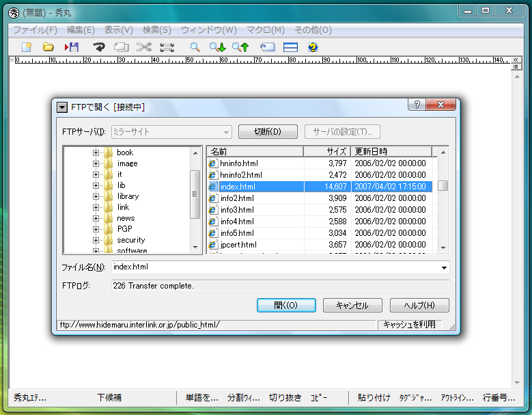Click the Help question mark toolbar icon
Image resolution: width=532 pixels, height=415 pixels.
(313, 47)
